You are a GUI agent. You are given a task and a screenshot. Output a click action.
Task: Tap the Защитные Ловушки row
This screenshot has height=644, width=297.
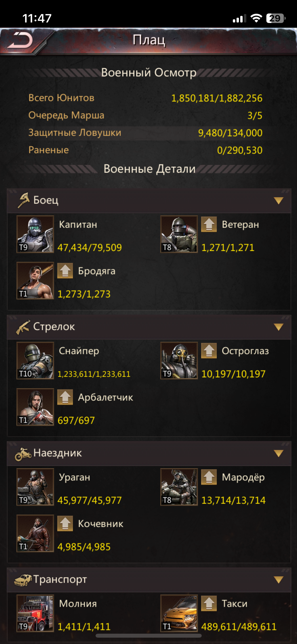tap(145, 133)
